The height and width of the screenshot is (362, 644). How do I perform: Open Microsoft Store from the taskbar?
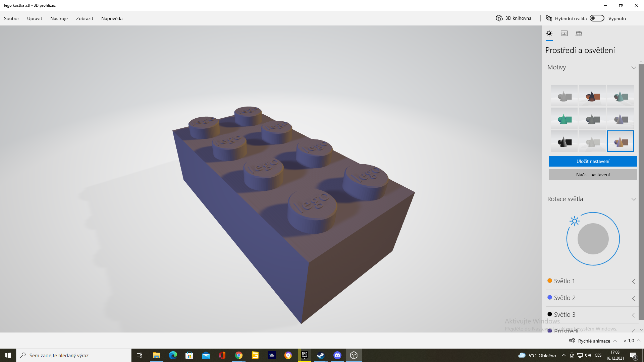pos(189,355)
